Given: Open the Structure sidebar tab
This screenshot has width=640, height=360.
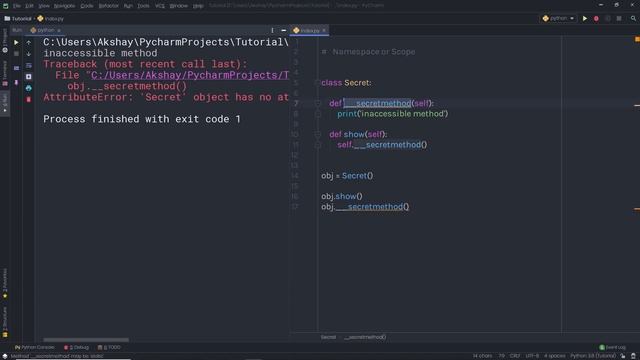Looking at the screenshot, I should coord(5,322).
